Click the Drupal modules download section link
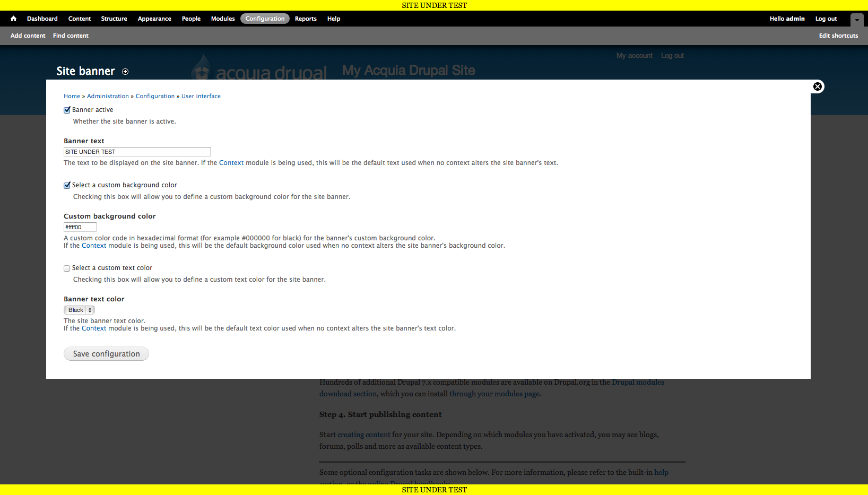 [492, 388]
